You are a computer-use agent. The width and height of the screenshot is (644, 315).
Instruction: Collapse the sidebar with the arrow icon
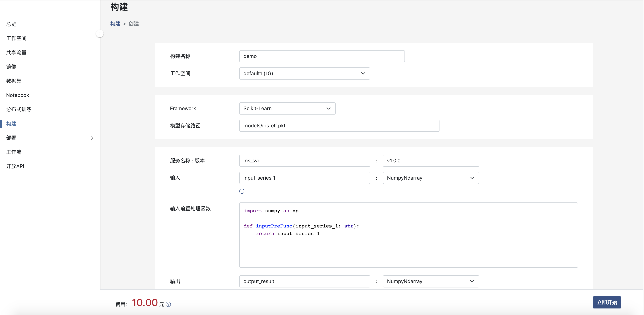point(100,34)
